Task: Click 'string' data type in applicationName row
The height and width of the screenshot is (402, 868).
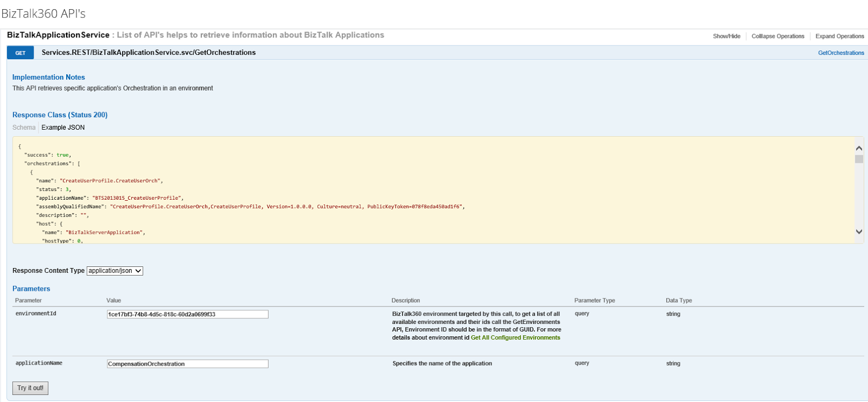Action: [673, 363]
